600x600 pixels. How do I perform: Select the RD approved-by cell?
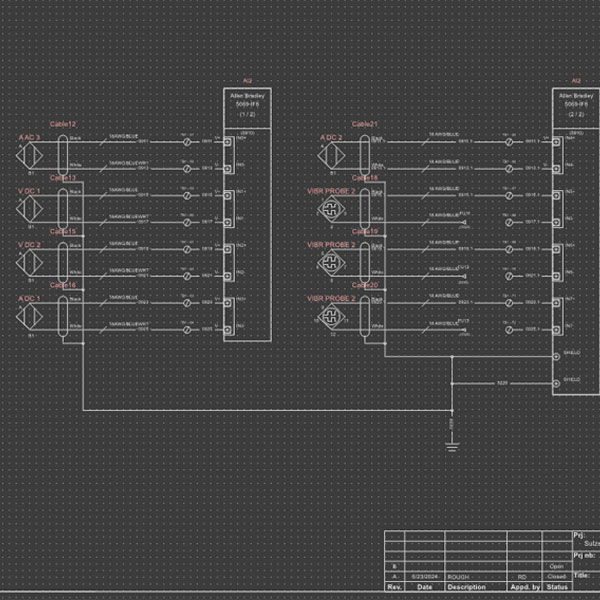[x=522, y=577]
